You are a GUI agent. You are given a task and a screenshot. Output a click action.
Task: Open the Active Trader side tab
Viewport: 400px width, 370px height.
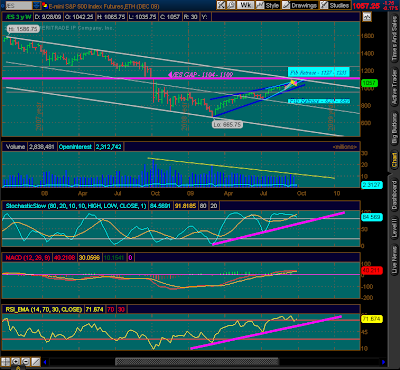click(394, 86)
